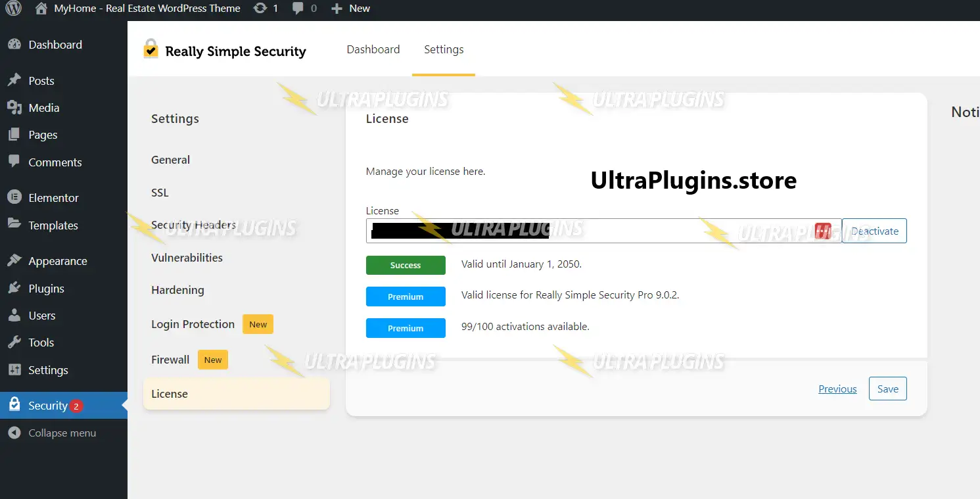Click the New badge beside Login Protection
The width and height of the screenshot is (980, 499).
pyautogui.click(x=258, y=324)
